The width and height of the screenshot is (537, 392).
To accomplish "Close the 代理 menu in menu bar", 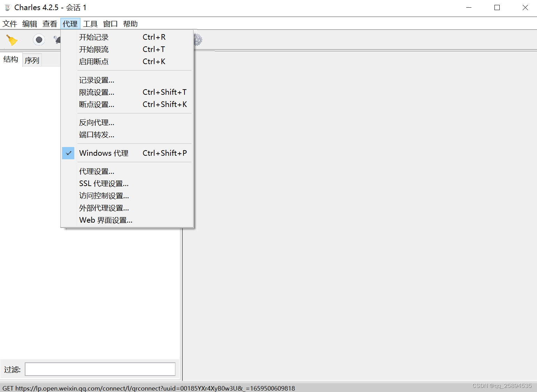I will [x=70, y=24].
